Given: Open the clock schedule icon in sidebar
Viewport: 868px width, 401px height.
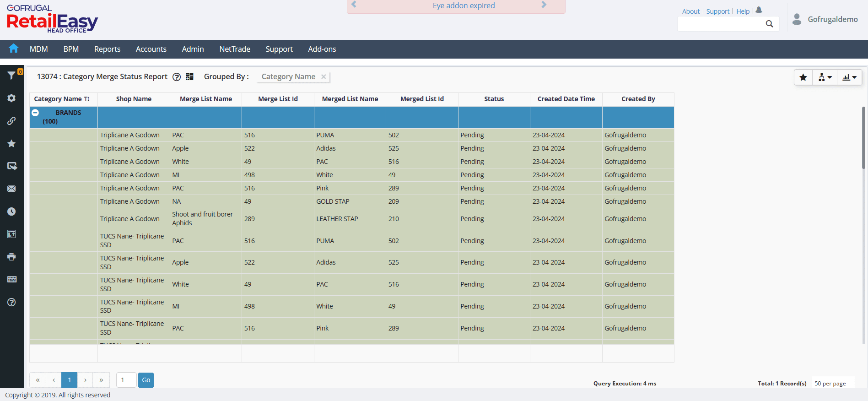Looking at the screenshot, I should [x=11, y=211].
